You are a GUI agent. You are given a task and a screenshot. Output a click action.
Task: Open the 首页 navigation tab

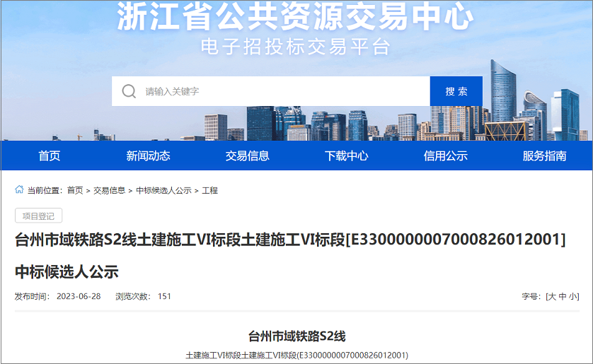click(x=50, y=156)
